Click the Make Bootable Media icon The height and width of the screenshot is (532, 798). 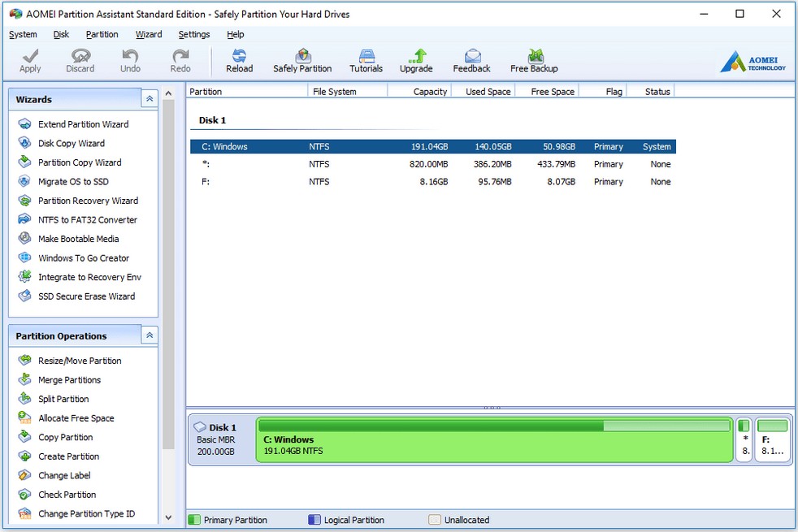[24, 239]
